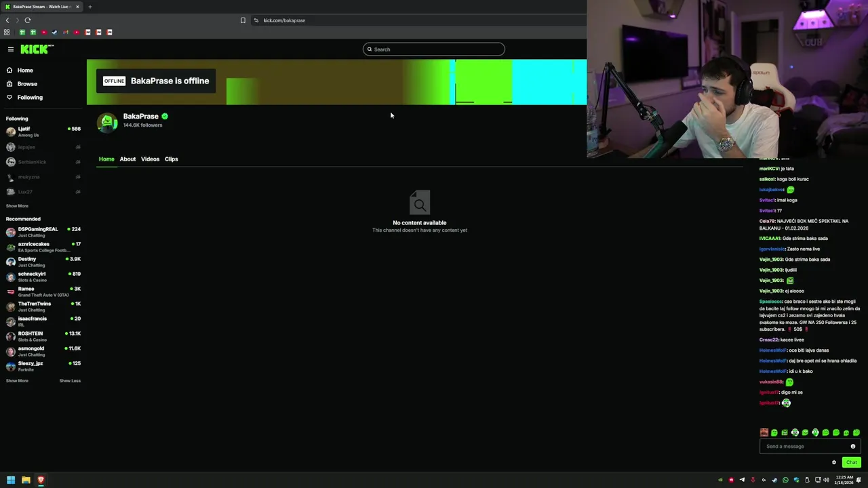868x488 pixels.
Task: Open DSPGamingREAL recommended channel
Action: (x=42, y=232)
